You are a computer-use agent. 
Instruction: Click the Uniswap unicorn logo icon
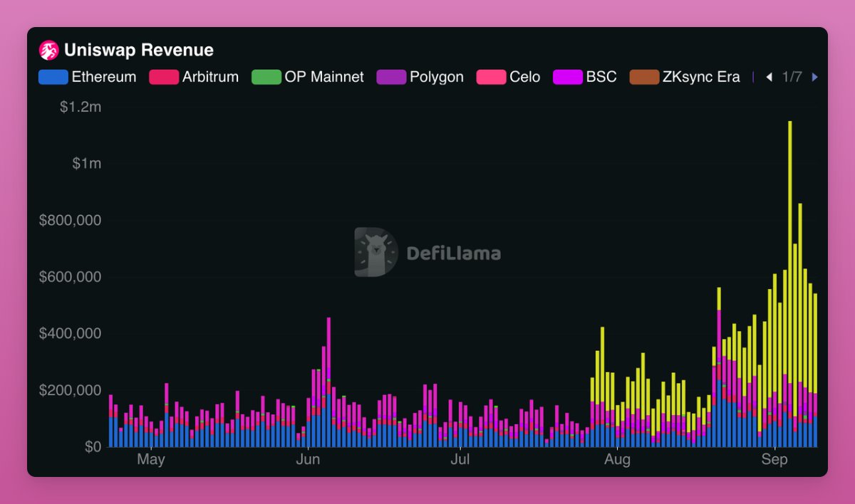(48, 50)
